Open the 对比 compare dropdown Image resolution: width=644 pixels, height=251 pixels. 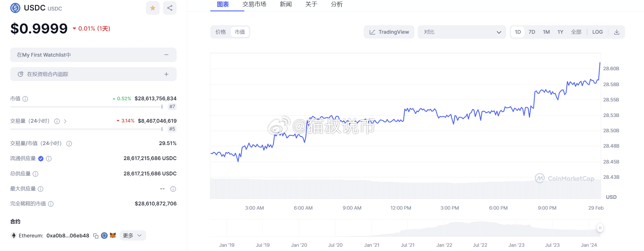[462, 32]
